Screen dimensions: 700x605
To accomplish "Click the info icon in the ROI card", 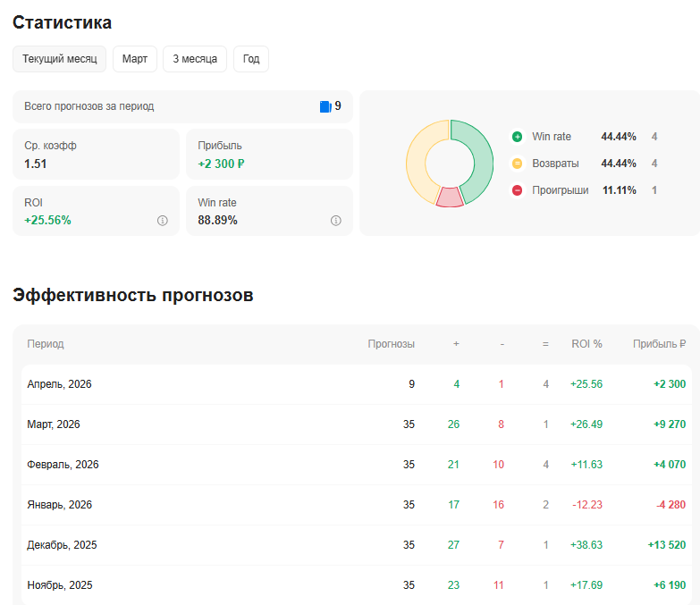I will pyautogui.click(x=163, y=221).
